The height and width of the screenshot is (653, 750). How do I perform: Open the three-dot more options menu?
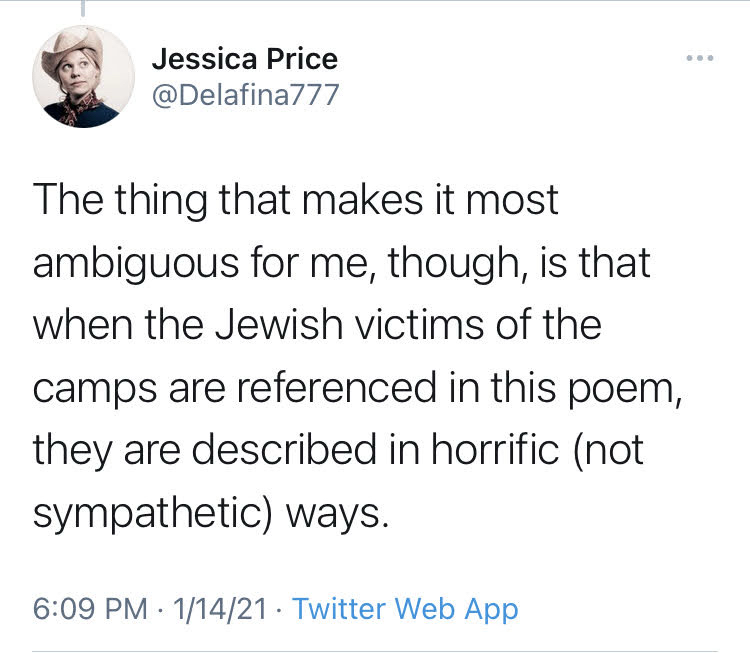coord(700,59)
